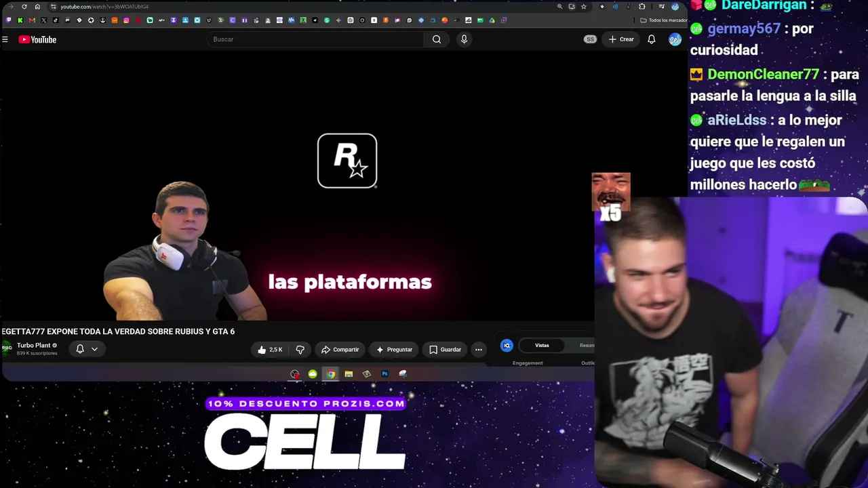Dislike the video with thumbs down
This screenshot has width=868, height=488.
tap(300, 350)
